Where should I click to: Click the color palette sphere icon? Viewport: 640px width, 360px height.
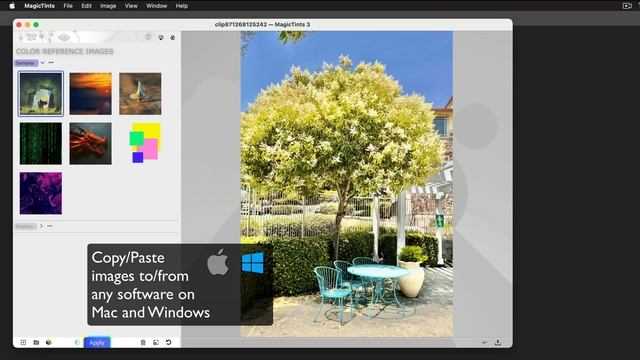point(49,342)
